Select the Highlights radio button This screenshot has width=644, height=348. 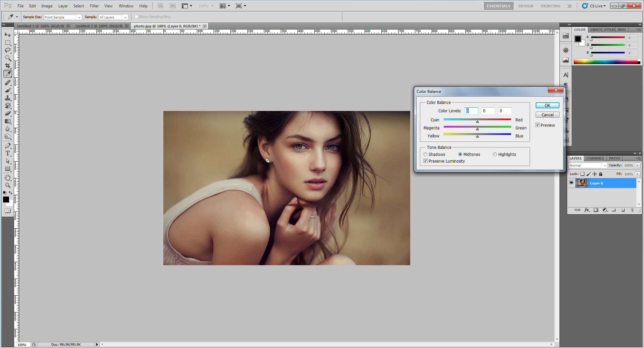pos(495,155)
